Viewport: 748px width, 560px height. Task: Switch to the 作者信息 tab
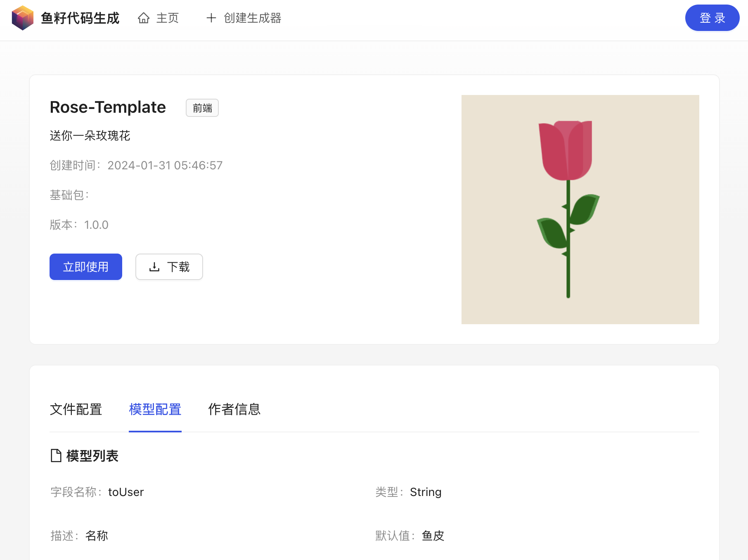(234, 409)
